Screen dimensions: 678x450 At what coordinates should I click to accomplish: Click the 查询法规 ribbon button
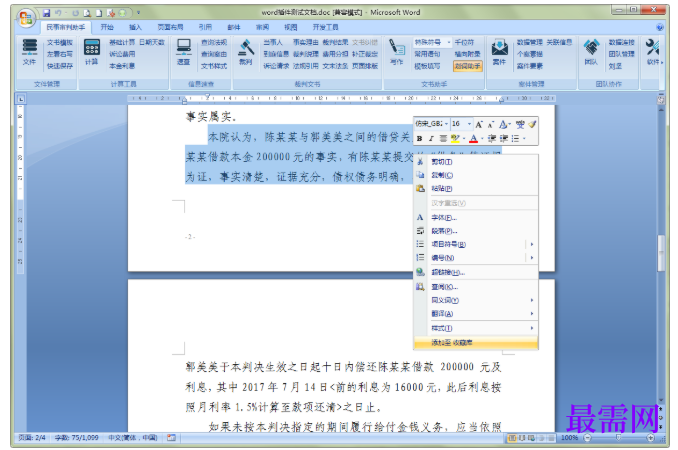coord(214,42)
